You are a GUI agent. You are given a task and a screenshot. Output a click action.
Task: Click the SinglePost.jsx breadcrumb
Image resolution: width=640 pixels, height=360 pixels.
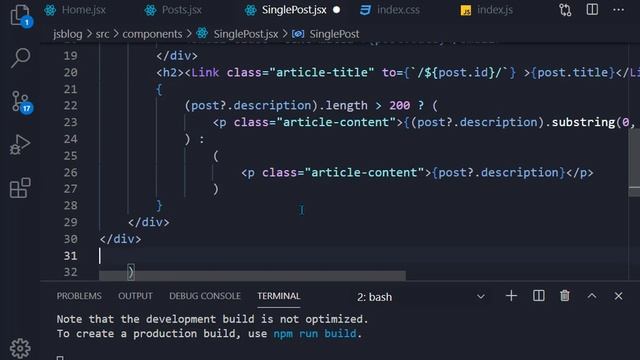(245, 34)
